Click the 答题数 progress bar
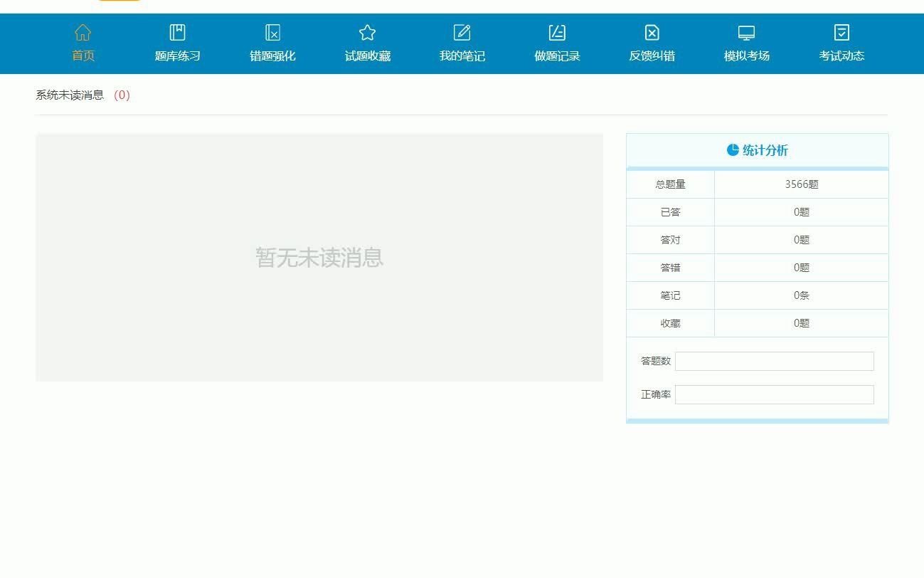Image resolution: width=924 pixels, height=578 pixels. coord(775,361)
